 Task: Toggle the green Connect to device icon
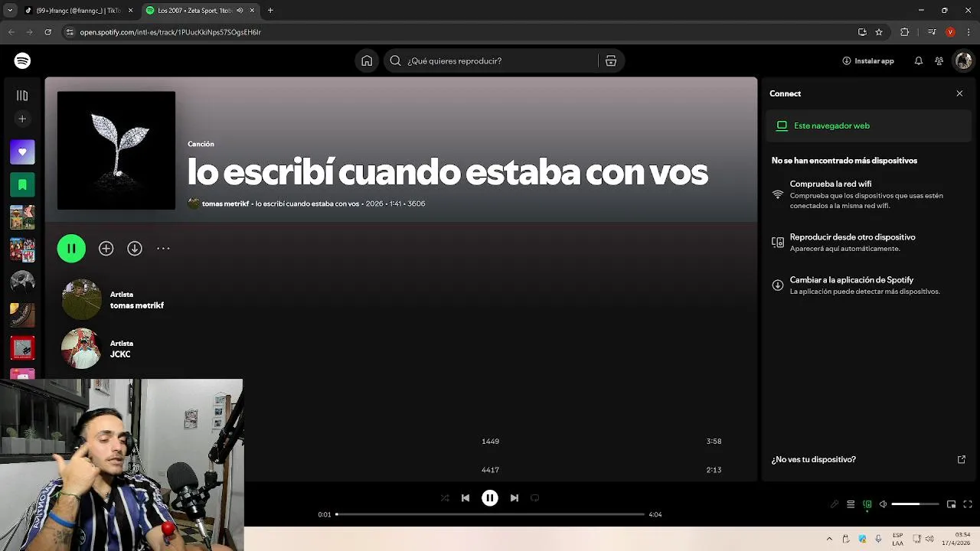click(x=867, y=504)
